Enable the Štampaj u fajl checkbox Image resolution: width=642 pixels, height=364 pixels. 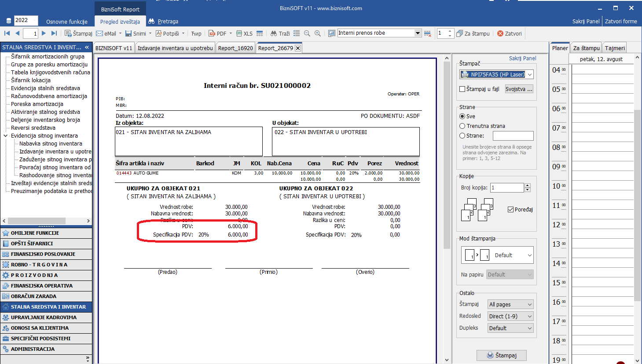pos(462,89)
